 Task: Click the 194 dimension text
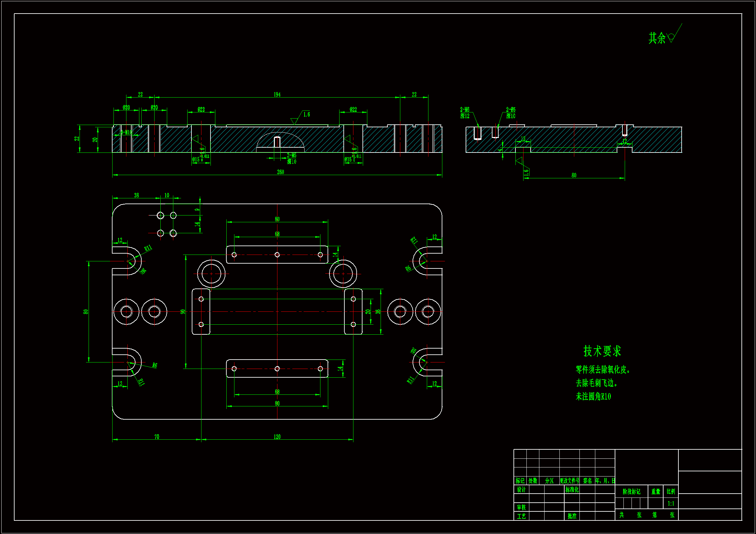coord(277,94)
